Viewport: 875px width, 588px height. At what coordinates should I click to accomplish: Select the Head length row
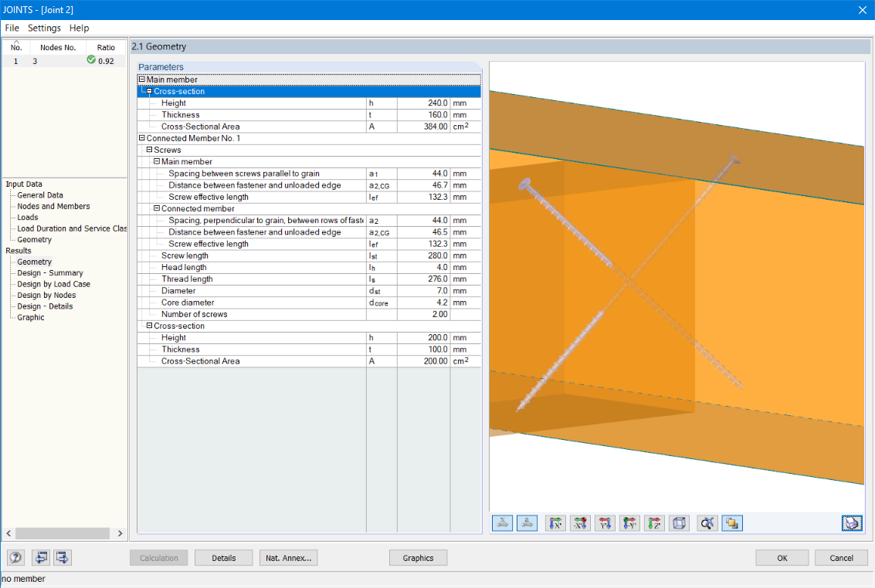pyautogui.click(x=309, y=267)
